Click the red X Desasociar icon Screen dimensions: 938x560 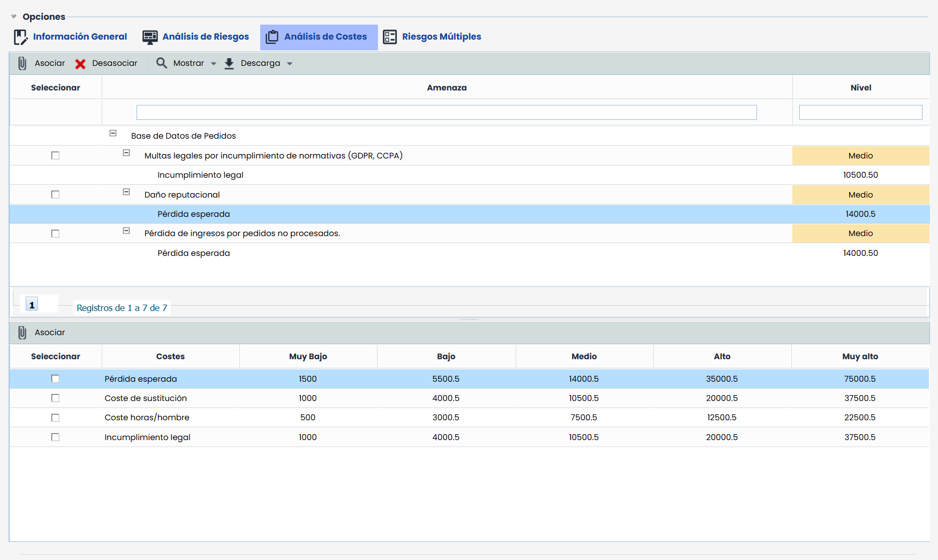pyautogui.click(x=80, y=64)
